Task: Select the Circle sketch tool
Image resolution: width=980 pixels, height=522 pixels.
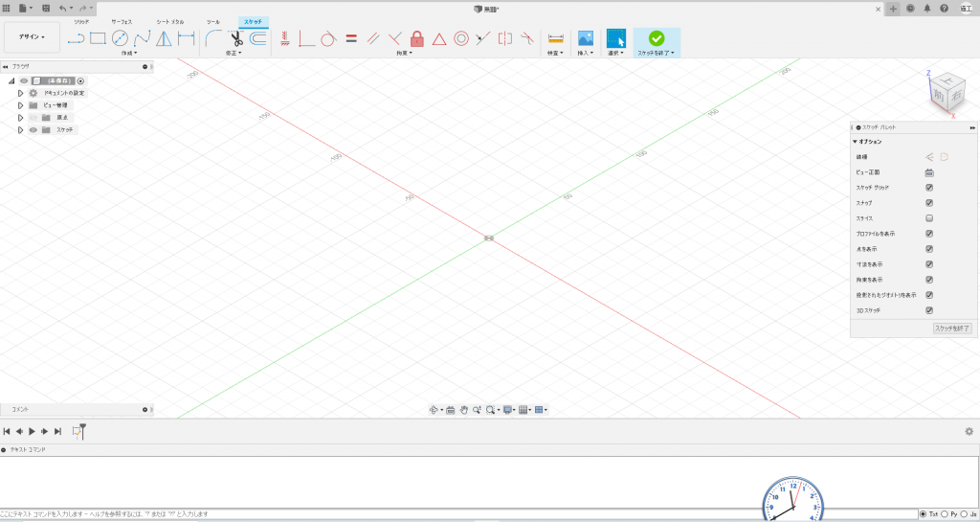Action: pyautogui.click(x=120, y=38)
